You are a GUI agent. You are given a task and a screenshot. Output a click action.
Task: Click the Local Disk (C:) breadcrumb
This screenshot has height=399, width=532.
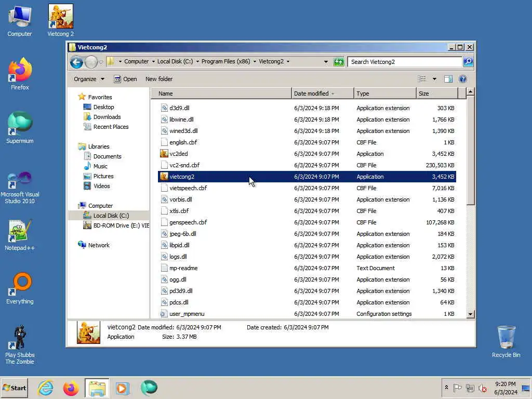pos(175,61)
